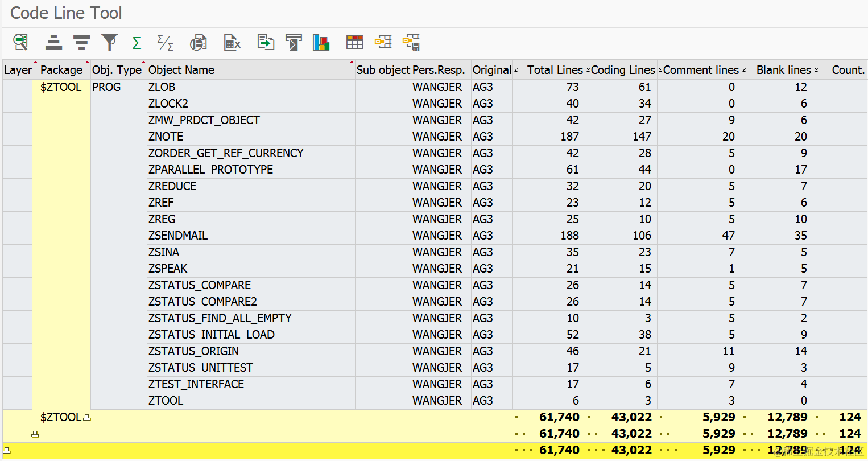The image size is (868, 461).
Task: Collapse the second-level subtotal row icon
Action: [x=35, y=434]
